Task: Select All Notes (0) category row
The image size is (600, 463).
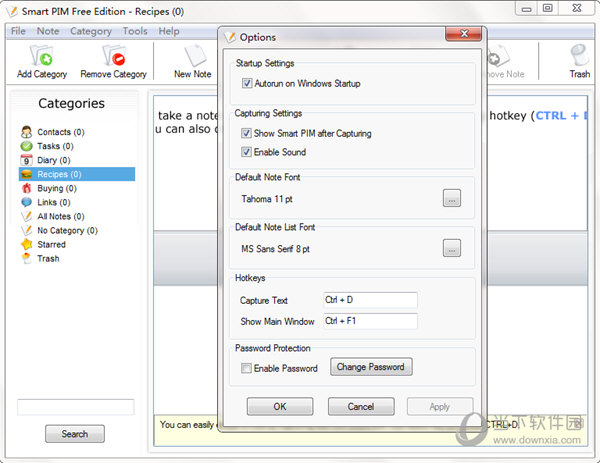Action: point(77,216)
